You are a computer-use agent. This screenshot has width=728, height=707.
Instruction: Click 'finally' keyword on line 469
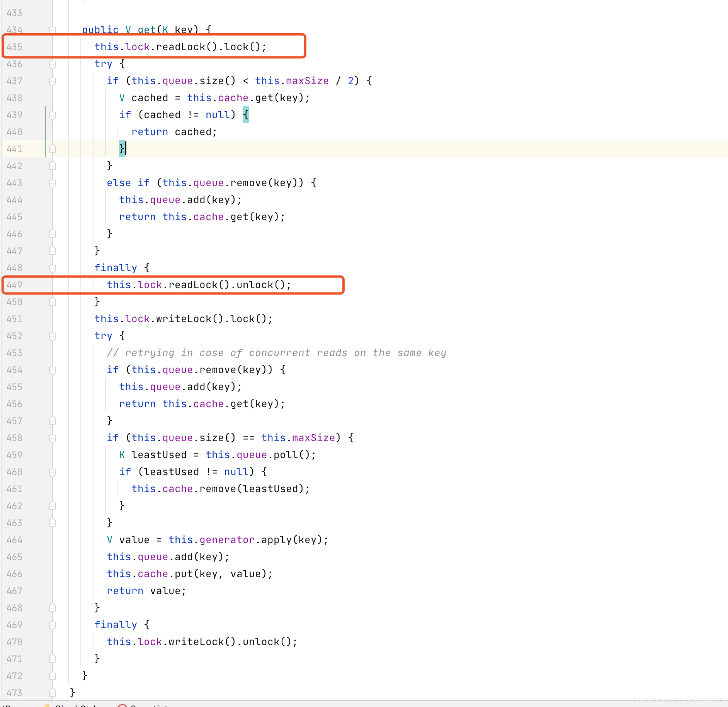(116, 625)
